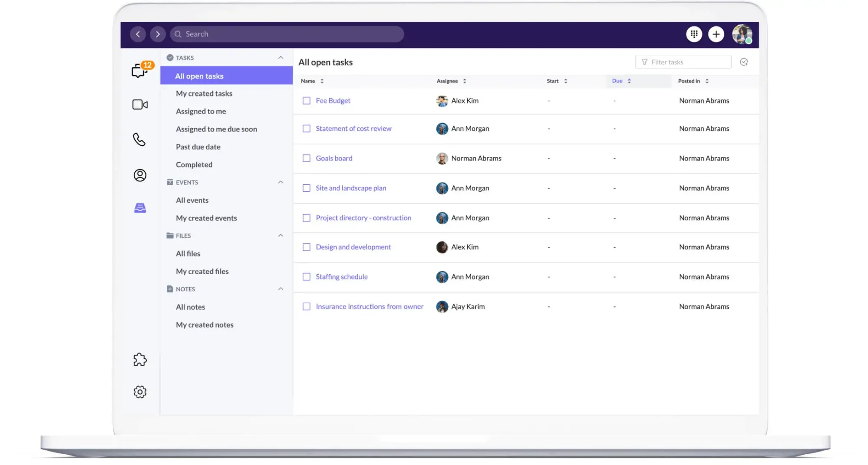The image size is (868, 465).
Task: Select Completed tasks view
Action: 194,165
